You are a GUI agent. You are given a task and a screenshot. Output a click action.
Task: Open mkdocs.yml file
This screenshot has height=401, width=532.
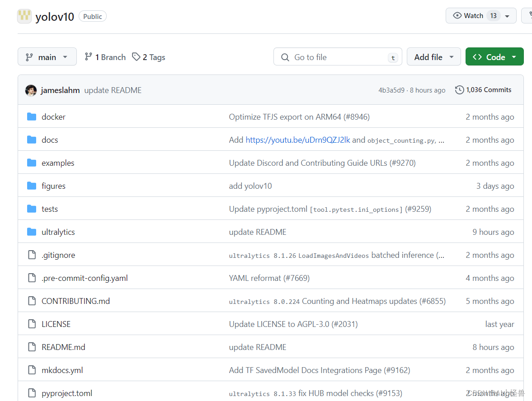click(62, 370)
